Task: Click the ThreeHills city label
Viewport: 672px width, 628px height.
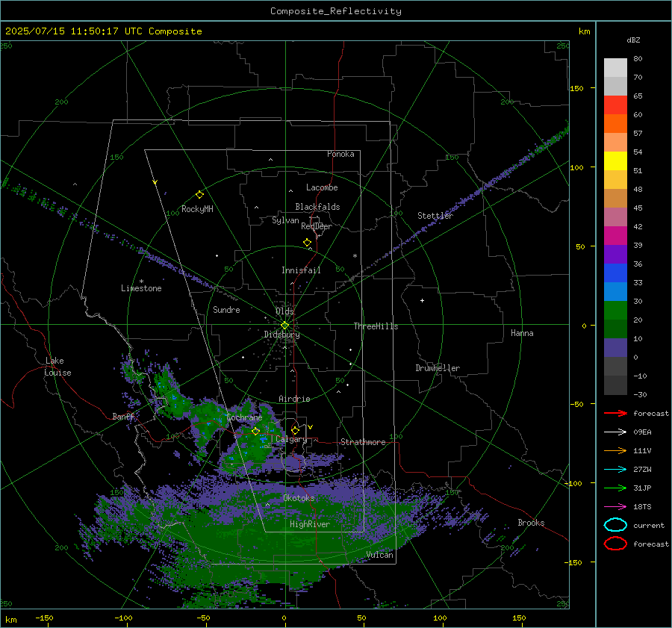Action: [x=376, y=326]
